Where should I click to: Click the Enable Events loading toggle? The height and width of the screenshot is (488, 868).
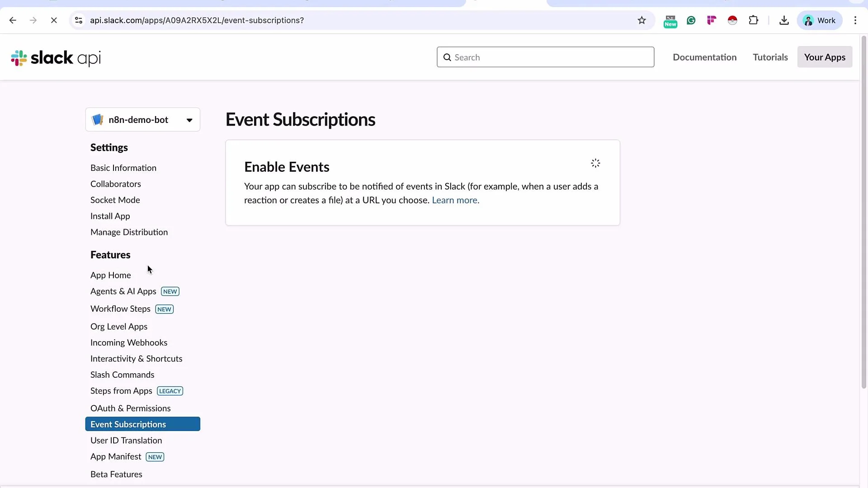coord(595,163)
